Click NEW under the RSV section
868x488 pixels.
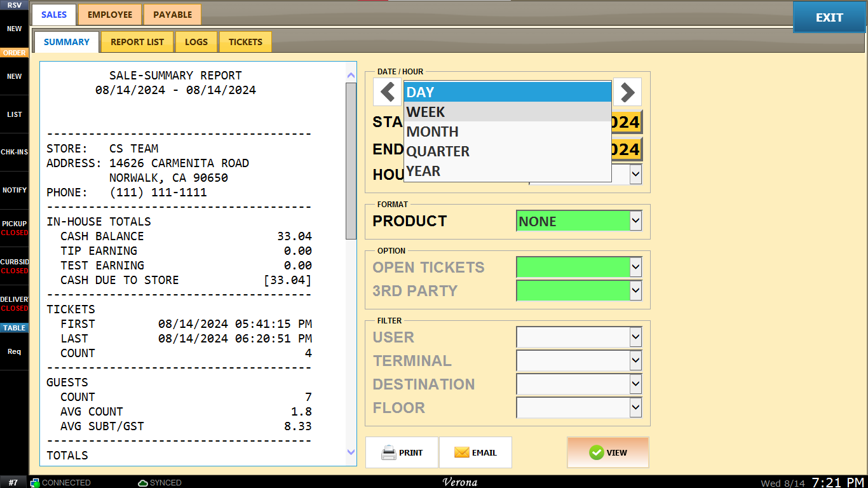pyautogui.click(x=14, y=29)
